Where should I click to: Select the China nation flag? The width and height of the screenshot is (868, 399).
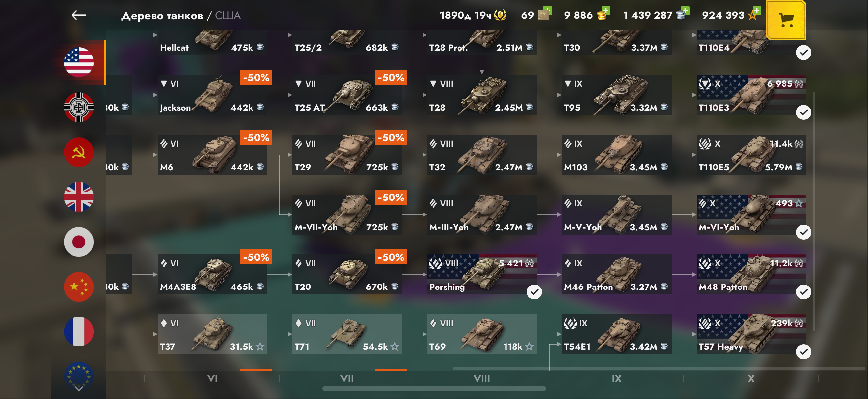pos(79,287)
